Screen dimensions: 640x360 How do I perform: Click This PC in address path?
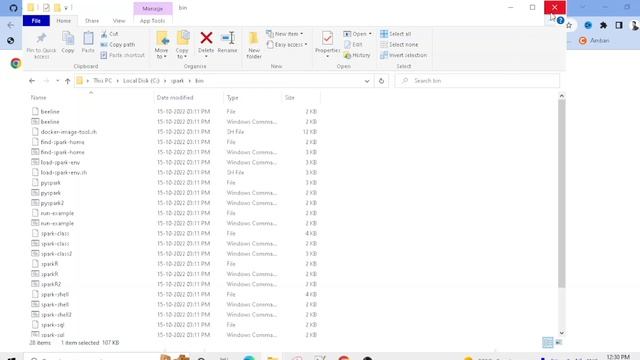click(102, 81)
